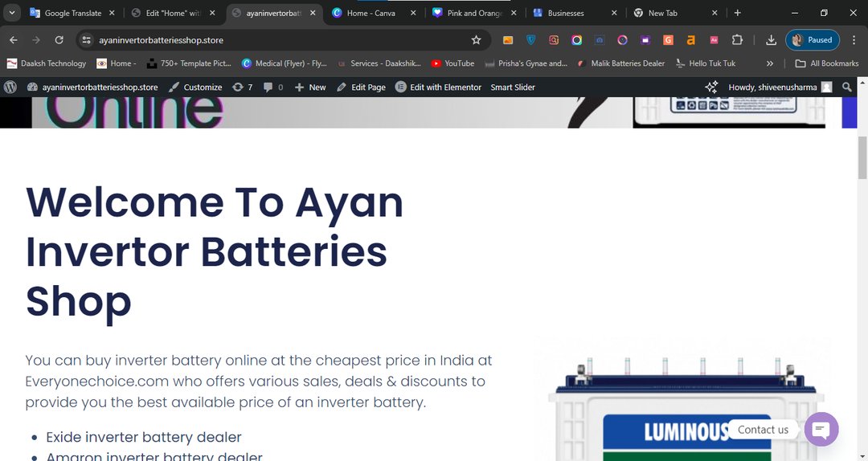868x461 pixels.
Task: Click the Customize link in admin bar
Action: (x=195, y=87)
